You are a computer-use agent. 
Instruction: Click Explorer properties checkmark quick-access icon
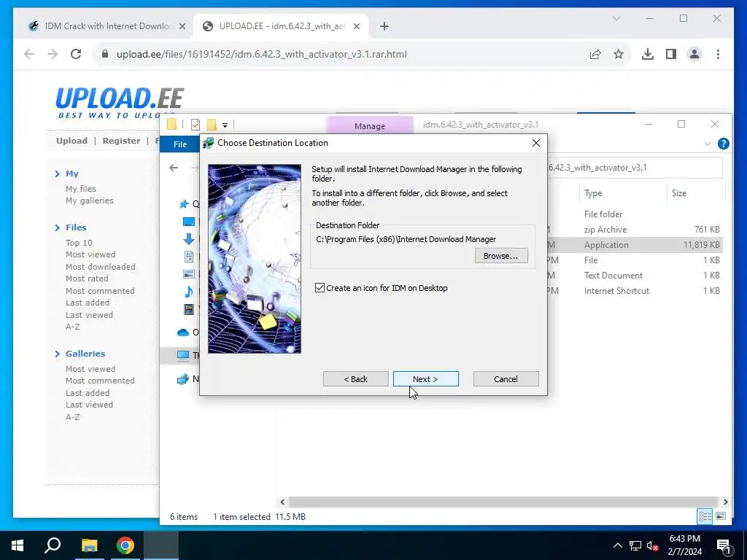click(196, 125)
